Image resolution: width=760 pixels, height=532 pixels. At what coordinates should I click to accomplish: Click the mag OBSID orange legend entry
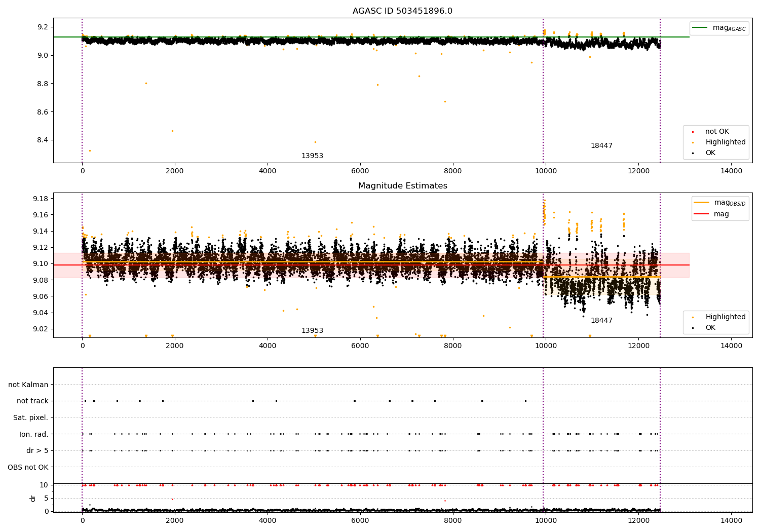click(x=720, y=203)
